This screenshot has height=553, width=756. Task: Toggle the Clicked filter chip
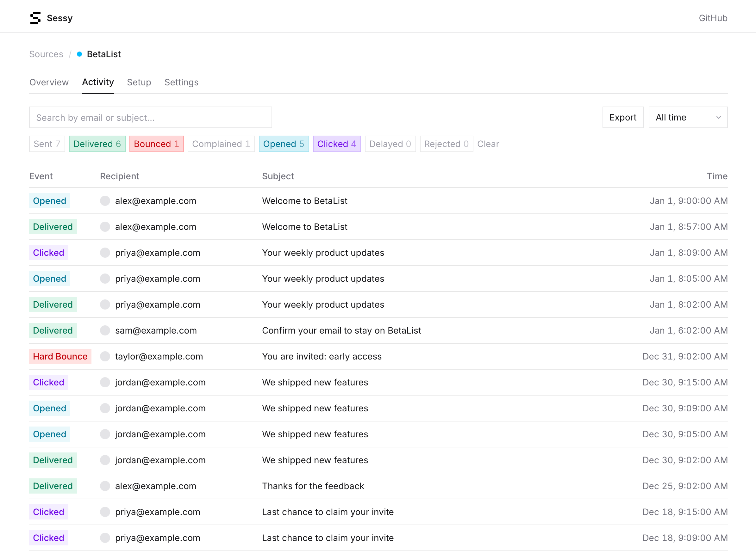(337, 144)
